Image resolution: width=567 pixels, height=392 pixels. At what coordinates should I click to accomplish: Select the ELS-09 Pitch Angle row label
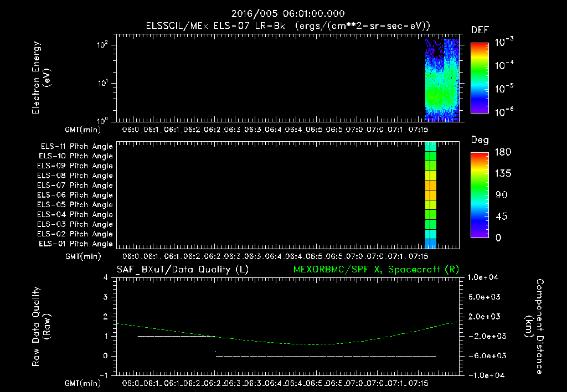(x=75, y=166)
